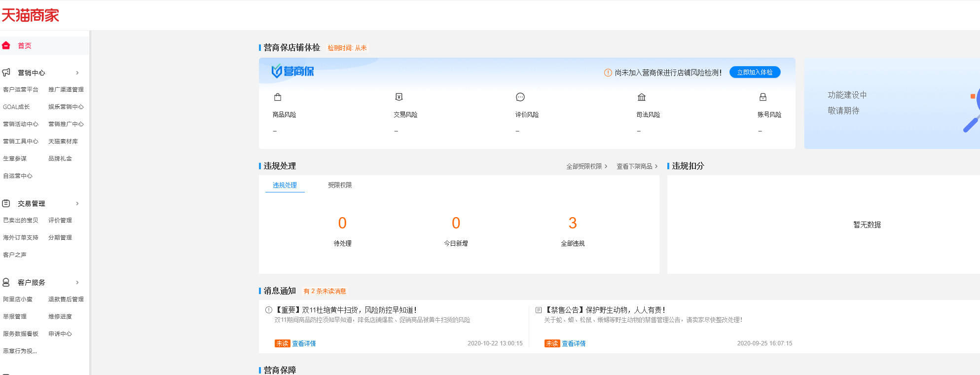Switch to the 违规处理 tab
980x375 pixels.
click(x=285, y=185)
